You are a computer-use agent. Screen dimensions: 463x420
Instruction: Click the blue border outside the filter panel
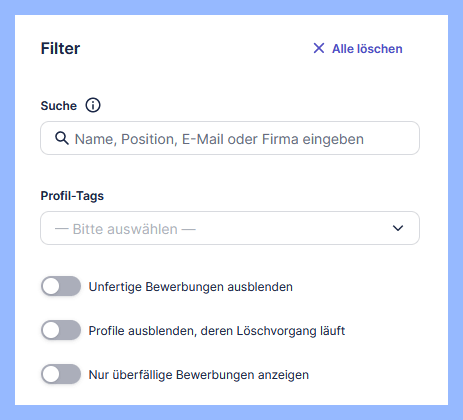pos(231,7)
